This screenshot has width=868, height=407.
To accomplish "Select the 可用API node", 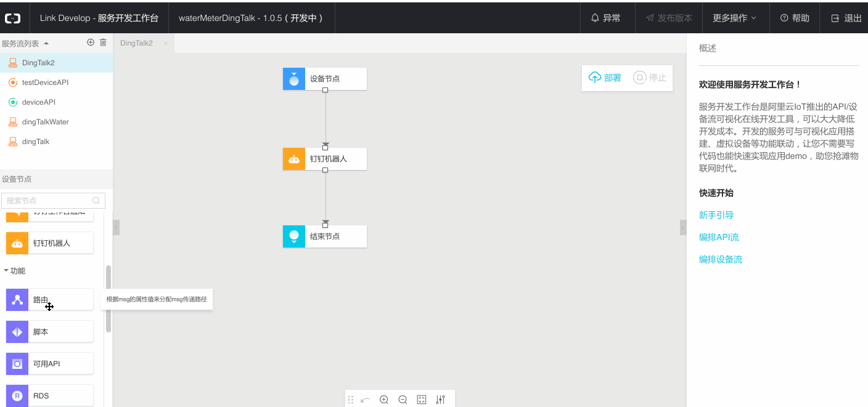I will [x=50, y=364].
